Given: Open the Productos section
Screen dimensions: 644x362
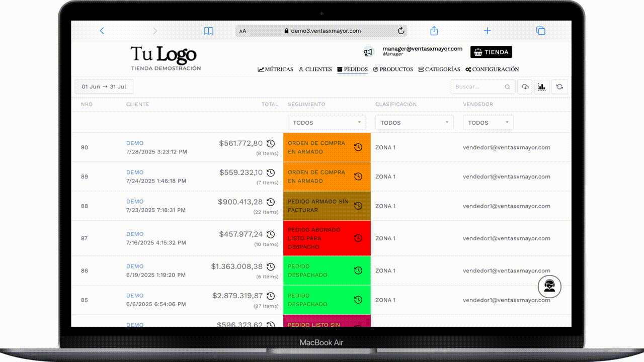Looking at the screenshot, I should point(393,69).
